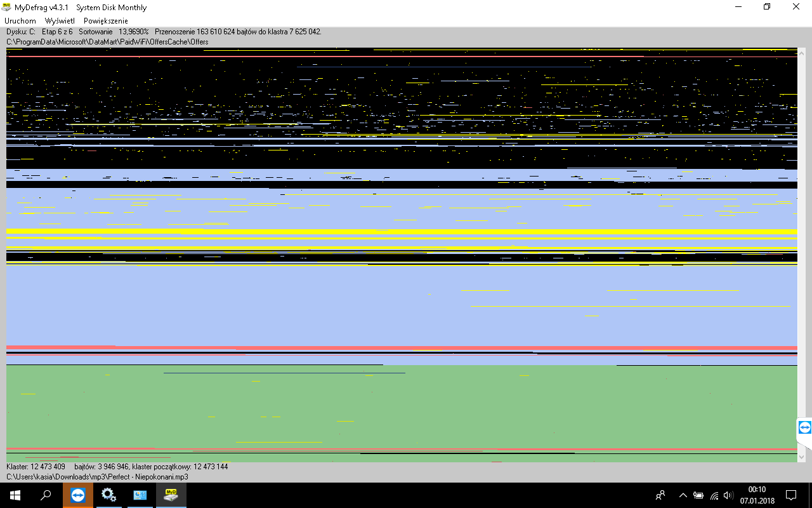Click 'bajtów: 3 946 946' status text
Image resolution: width=812 pixels, height=508 pixels.
(x=101, y=467)
